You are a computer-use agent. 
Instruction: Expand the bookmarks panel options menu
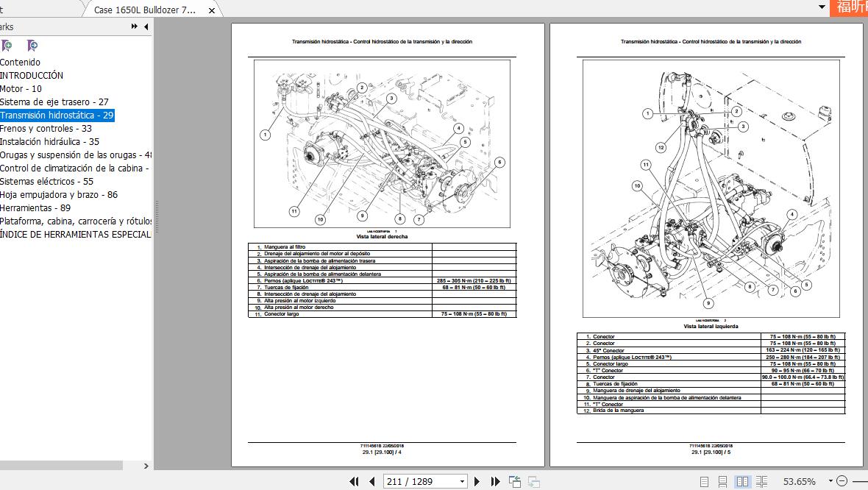pyautogui.click(x=133, y=26)
